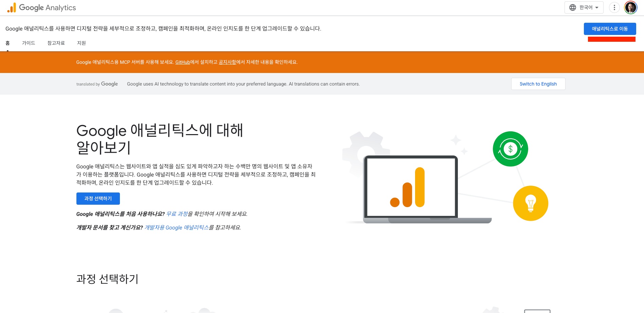Click the 'translated by Google' label
This screenshot has height=313, width=644.
pyautogui.click(x=97, y=84)
